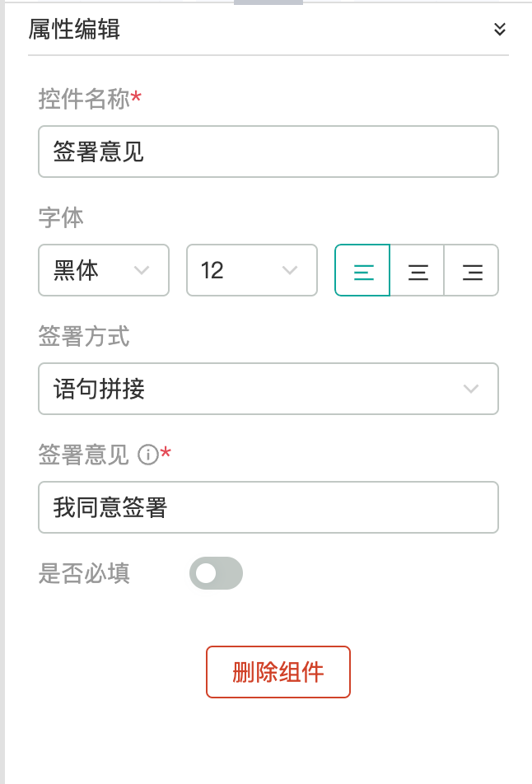Viewport: 532px width, 784px height.
Task: Toggle the 是否必填 switch
Action: [x=216, y=573]
